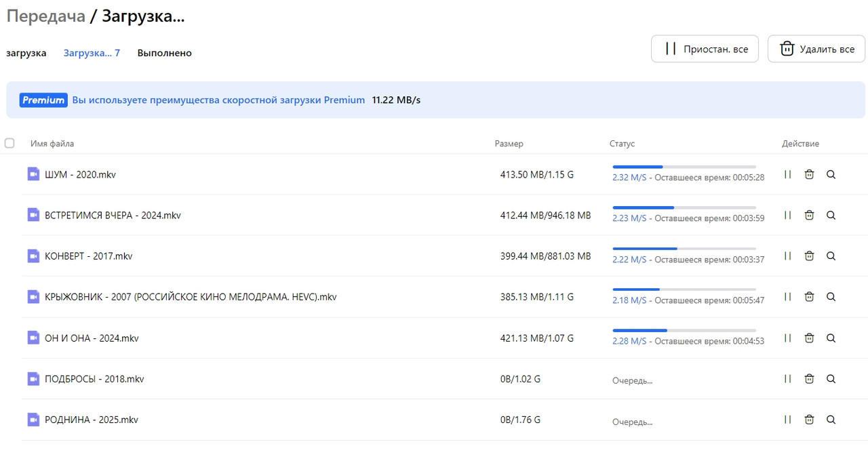Click Premium badge in the banner
The width and height of the screenshot is (868, 463).
coord(43,100)
